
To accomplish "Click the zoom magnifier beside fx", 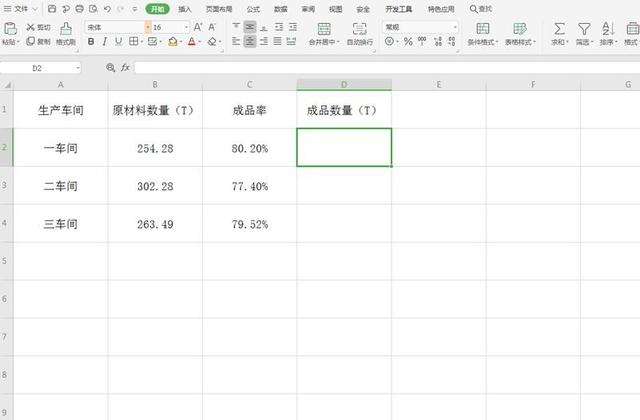I will (110, 68).
